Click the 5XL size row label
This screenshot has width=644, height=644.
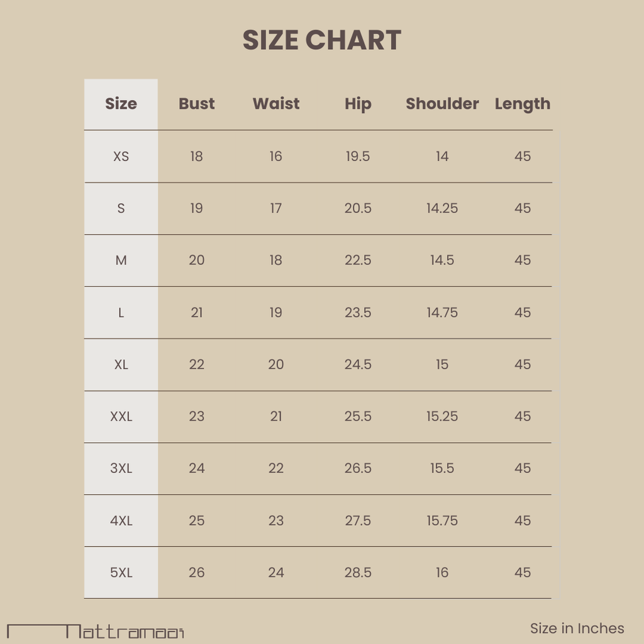pyautogui.click(x=121, y=572)
